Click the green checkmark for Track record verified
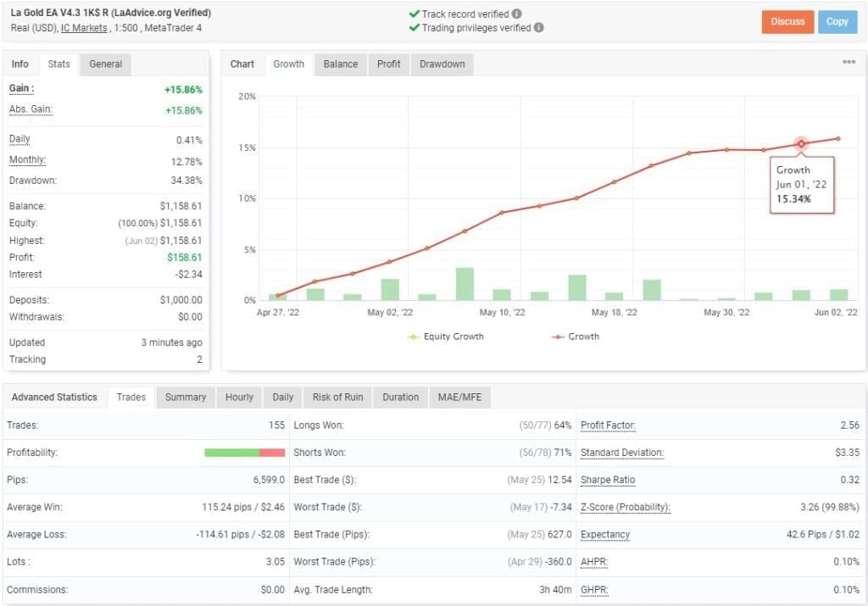 (x=413, y=14)
